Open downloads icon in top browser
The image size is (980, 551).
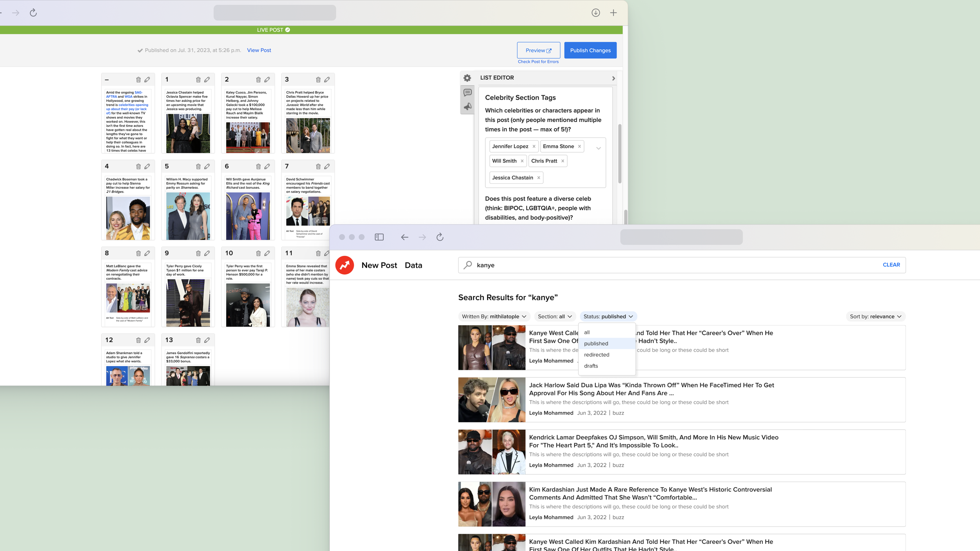595,13
